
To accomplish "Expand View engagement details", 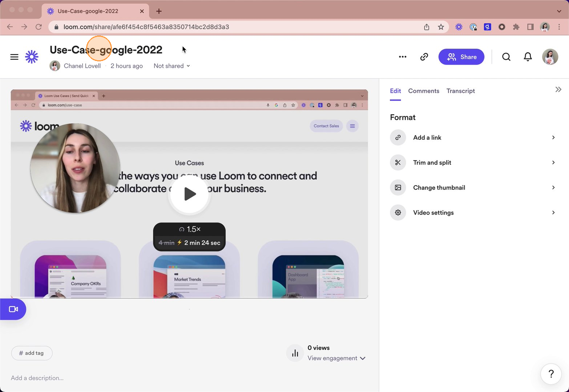I will (336, 358).
